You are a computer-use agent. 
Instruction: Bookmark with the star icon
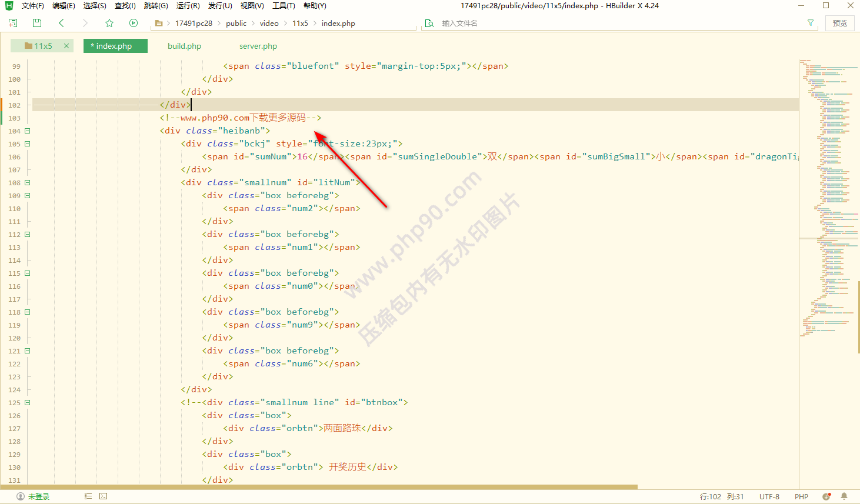[x=109, y=23]
